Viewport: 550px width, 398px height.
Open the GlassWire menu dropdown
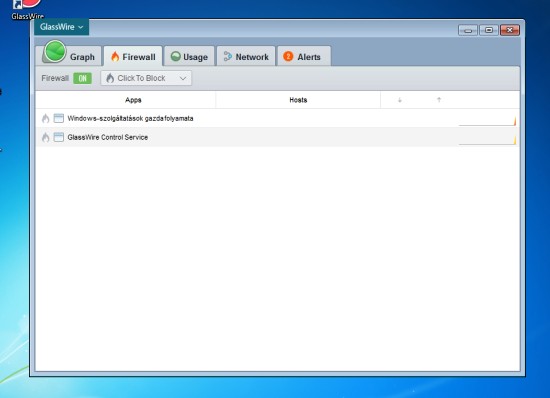click(x=61, y=27)
